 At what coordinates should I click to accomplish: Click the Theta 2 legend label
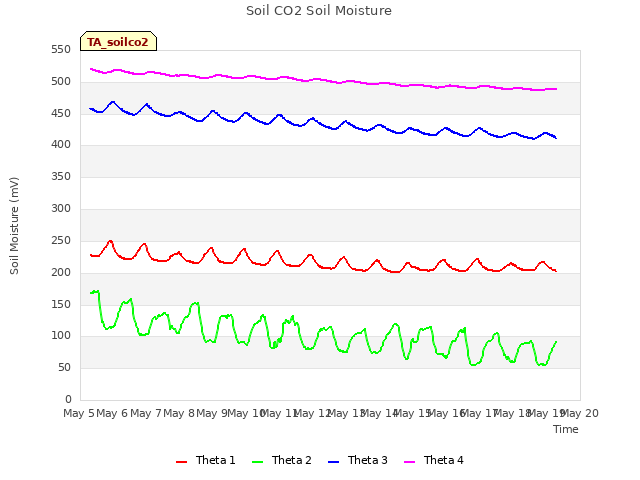click(x=291, y=460)
